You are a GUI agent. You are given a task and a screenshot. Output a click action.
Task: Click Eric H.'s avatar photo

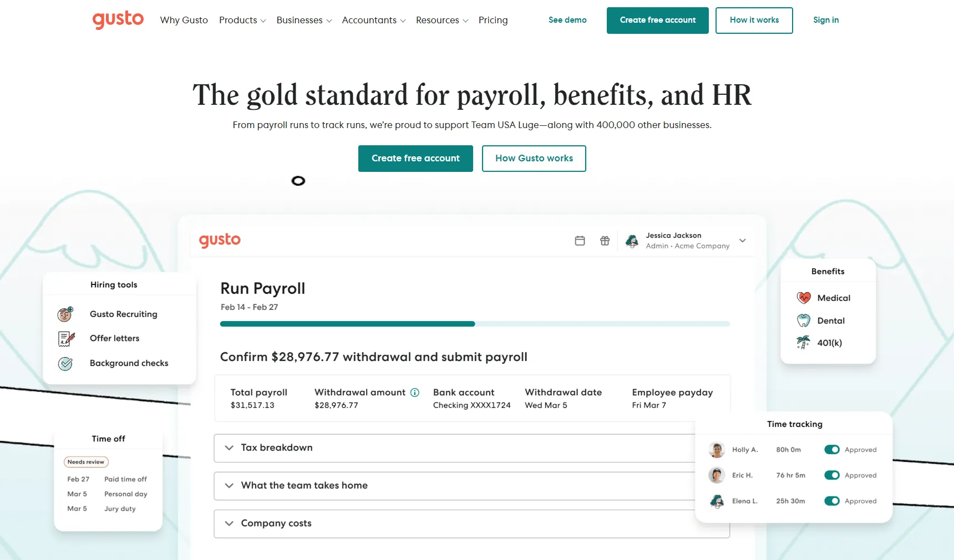tap(717, 475)
